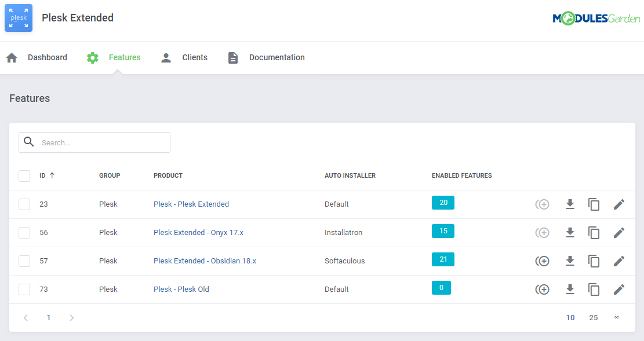Click the enabled features badge 0
Screen dimensions: 644x341
[x=441, y=288]
